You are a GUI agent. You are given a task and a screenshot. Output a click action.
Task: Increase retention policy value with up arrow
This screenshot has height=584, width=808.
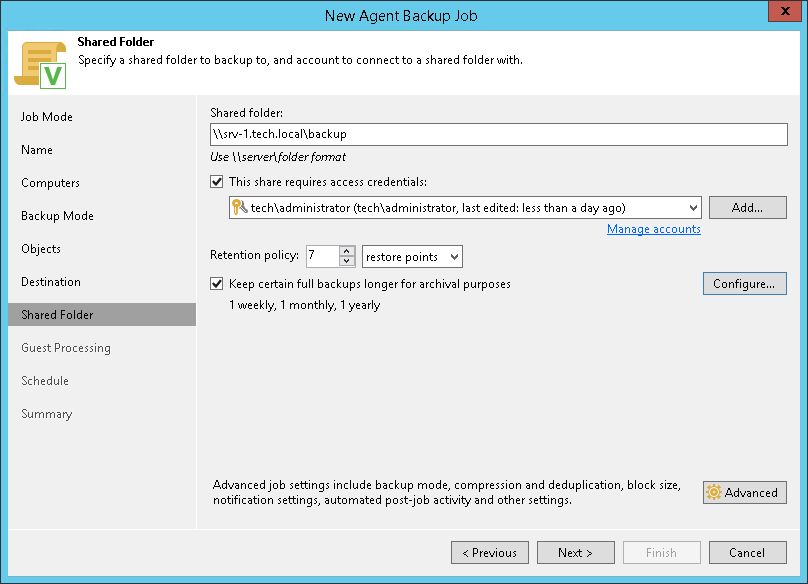[347, 252]
